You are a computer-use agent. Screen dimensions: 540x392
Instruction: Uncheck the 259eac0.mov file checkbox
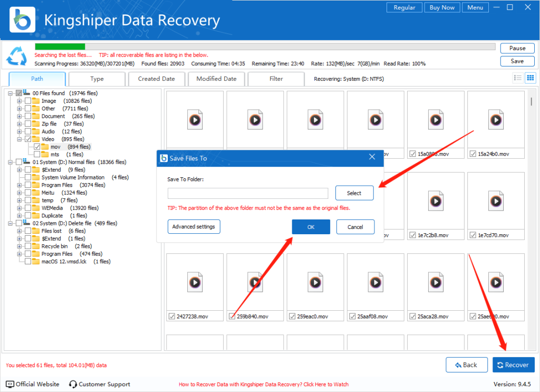click(x=292, y=316)
